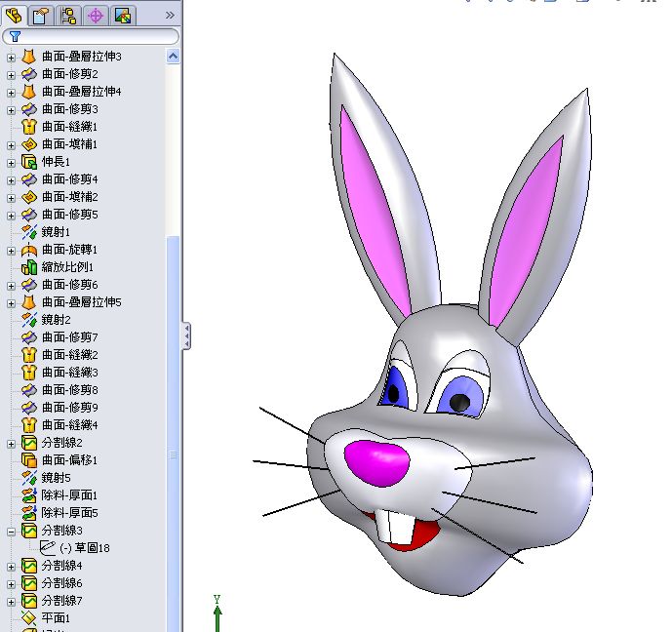Image resolution: width=672 pixels, height=632 pixels.
Task: Click the thickened cut icon of 除料-厚面5
Action: 29,513
